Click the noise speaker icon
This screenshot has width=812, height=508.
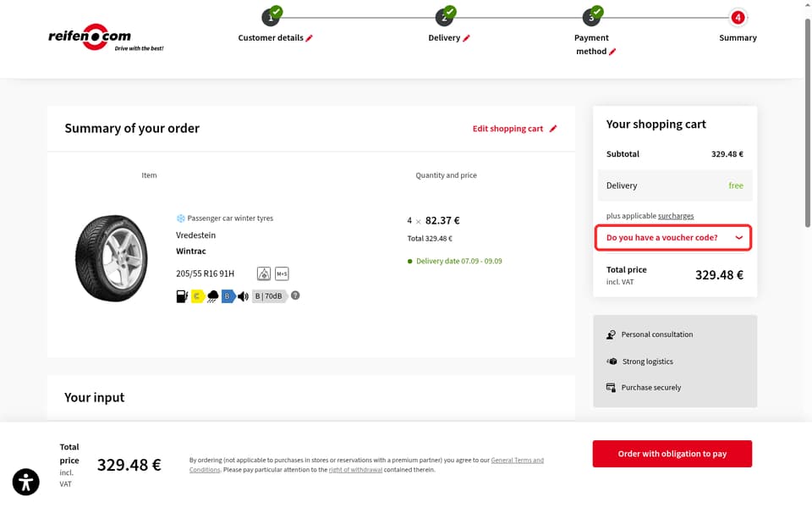click(244, 296)
